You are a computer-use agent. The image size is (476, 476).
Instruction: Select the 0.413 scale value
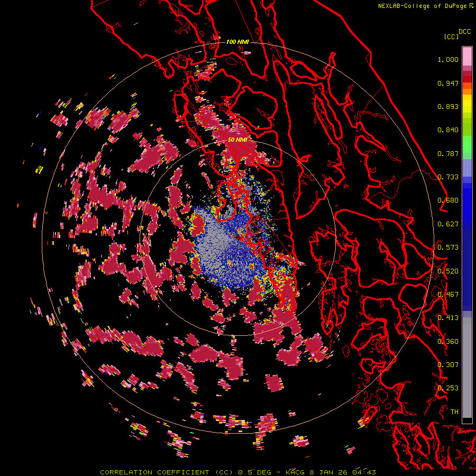[x=448, y=318]
